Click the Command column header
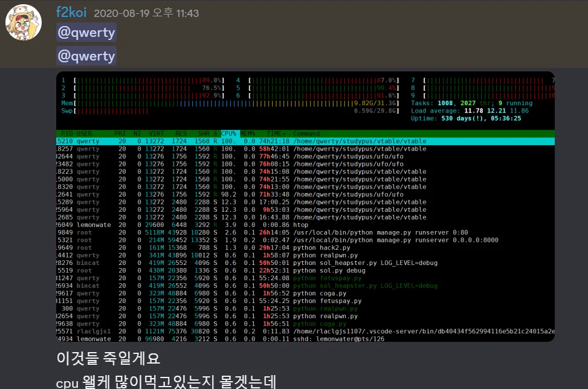 306,134
